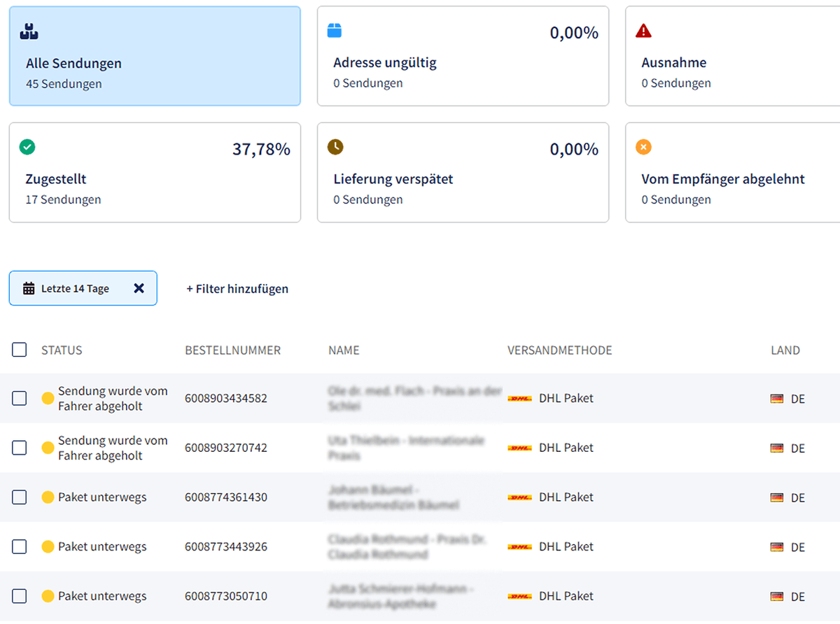Click the orange Vom Empfänger abgelehnt icon
Image resolution: width=840 pixels, height=624 pixels.
point(643,147)
